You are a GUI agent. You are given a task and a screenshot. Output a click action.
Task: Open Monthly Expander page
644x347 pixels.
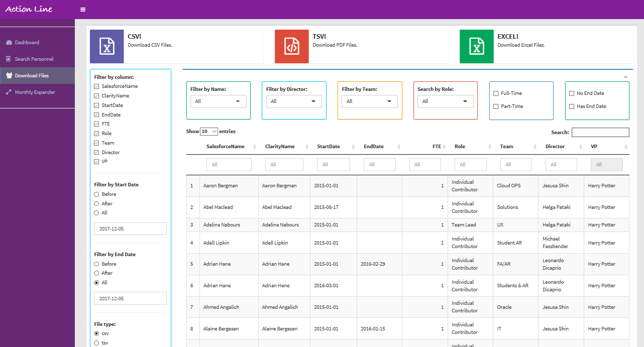37,92
